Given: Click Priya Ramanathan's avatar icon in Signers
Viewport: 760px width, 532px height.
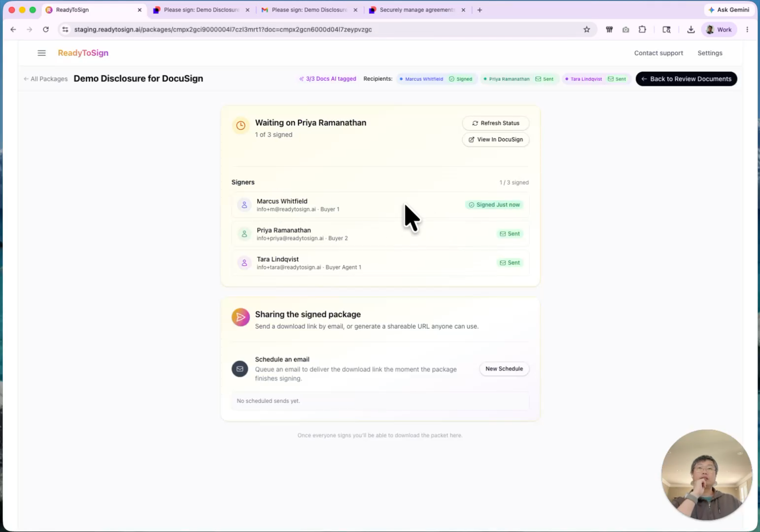Looking at the screenshot, I should [244, 234].
